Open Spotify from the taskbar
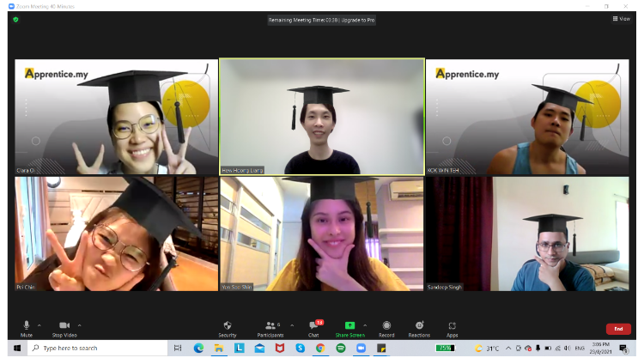 click(340, 348)
